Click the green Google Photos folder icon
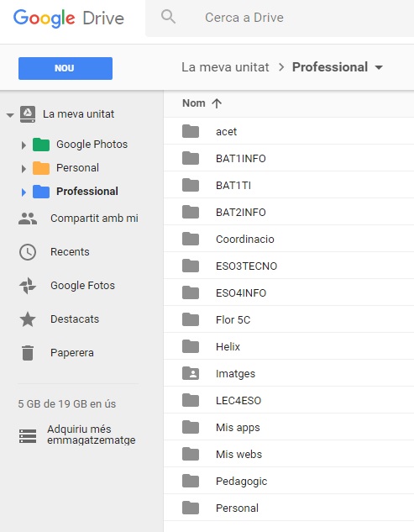 (41, 145)
